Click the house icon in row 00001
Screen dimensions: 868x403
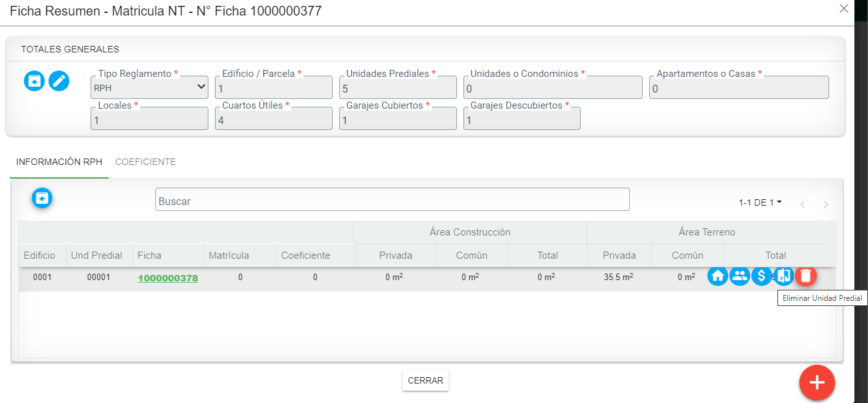pos(717,276)
